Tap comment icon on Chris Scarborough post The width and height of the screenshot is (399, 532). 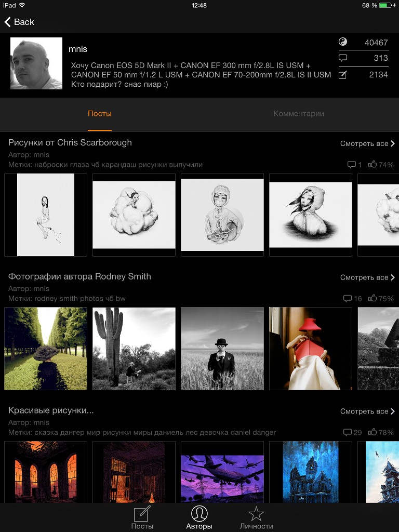pyautogui.click(x=351, y=165)
